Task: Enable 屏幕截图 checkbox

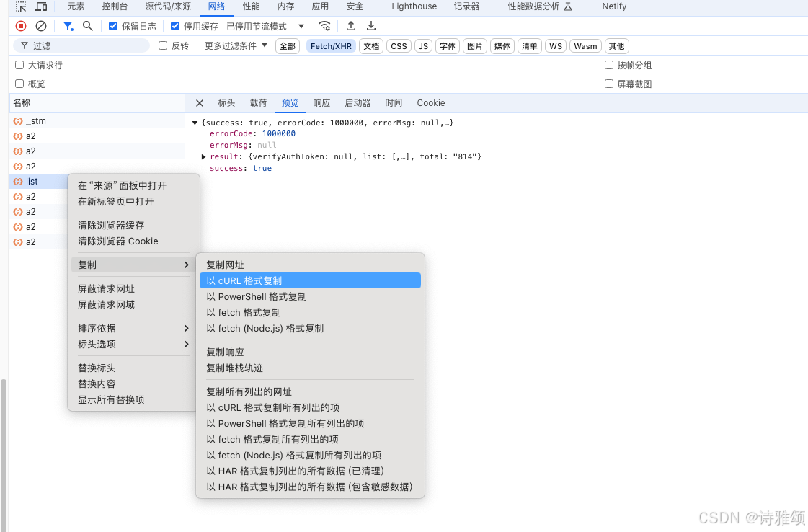Action: pos(609,84)
